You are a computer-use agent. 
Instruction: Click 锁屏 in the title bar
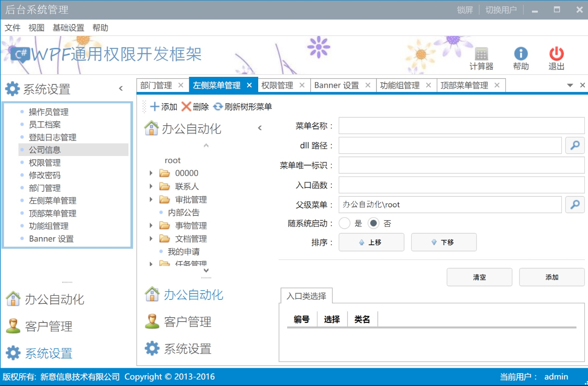pyautogui.click(x=465, y=10)
